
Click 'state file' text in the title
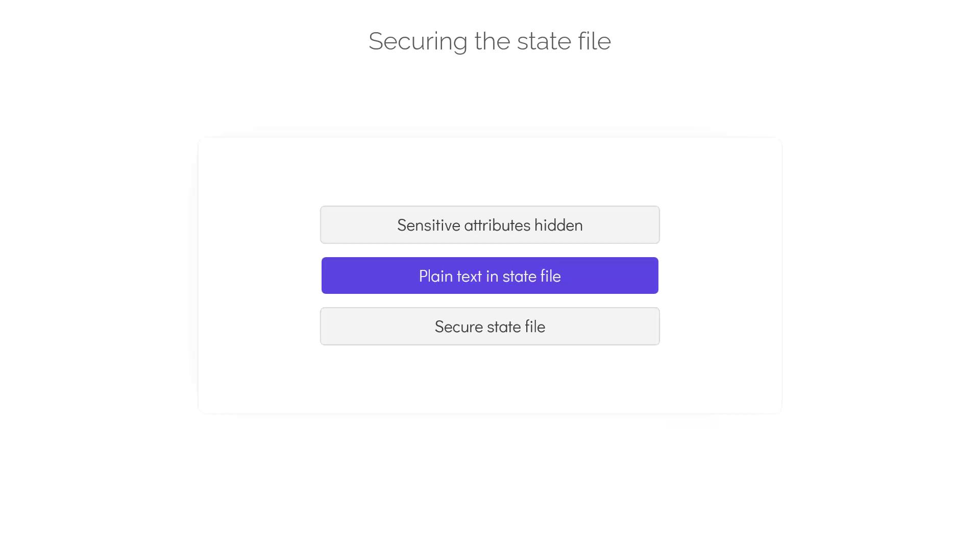[x=563, y=41]
